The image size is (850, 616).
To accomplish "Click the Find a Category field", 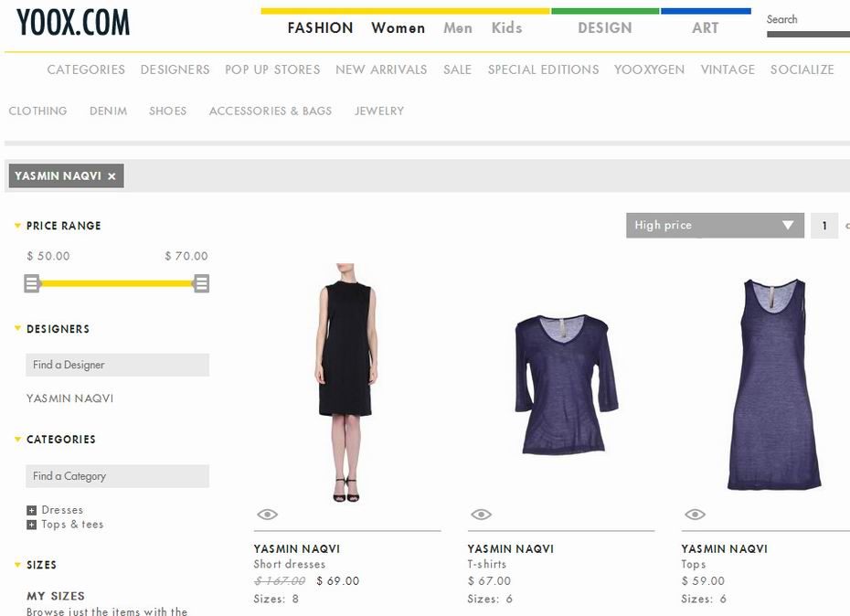I will [117, 476].
